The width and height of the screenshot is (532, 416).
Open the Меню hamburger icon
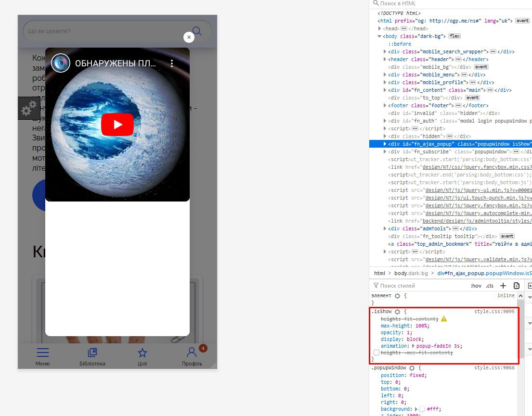coord(42,353)
